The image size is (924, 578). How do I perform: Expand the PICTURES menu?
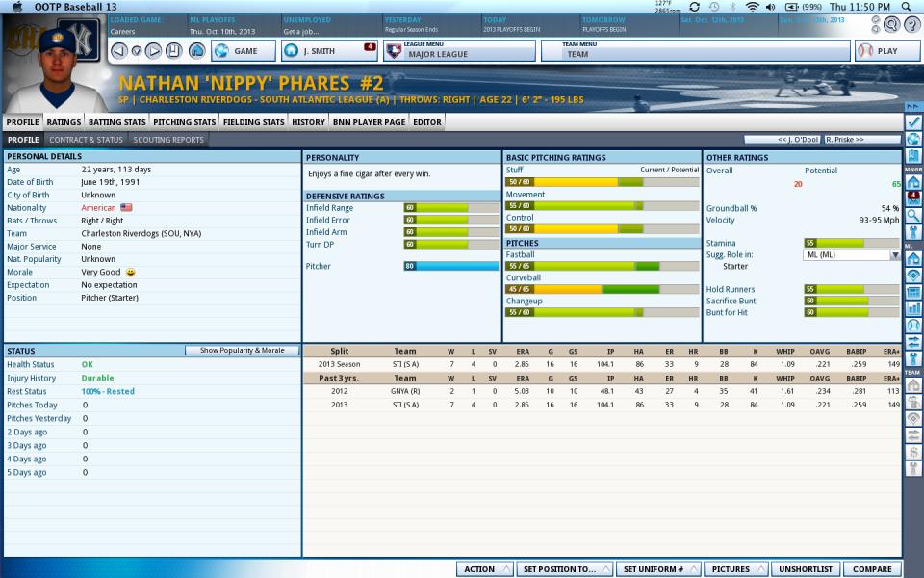point(736,569)
